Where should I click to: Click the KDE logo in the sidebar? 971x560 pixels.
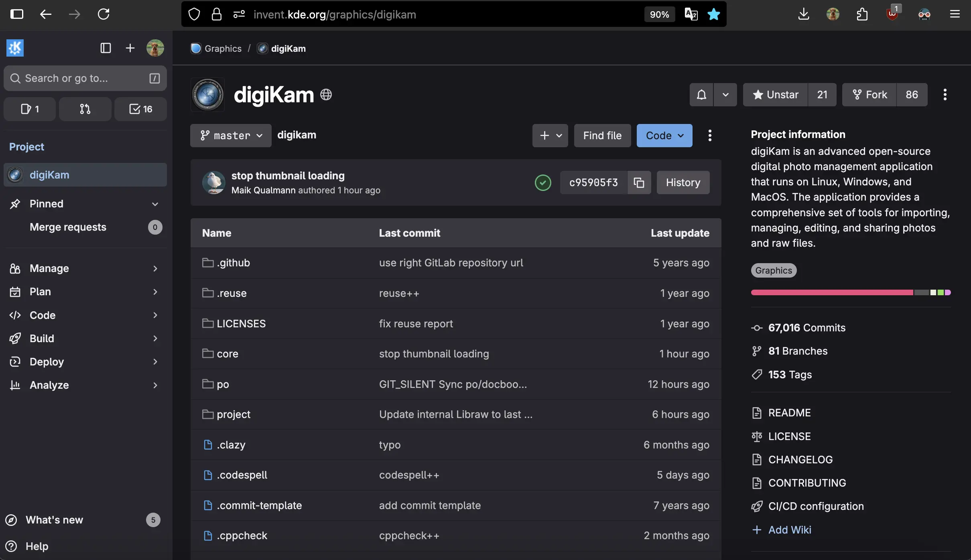(x=14, y=48)
